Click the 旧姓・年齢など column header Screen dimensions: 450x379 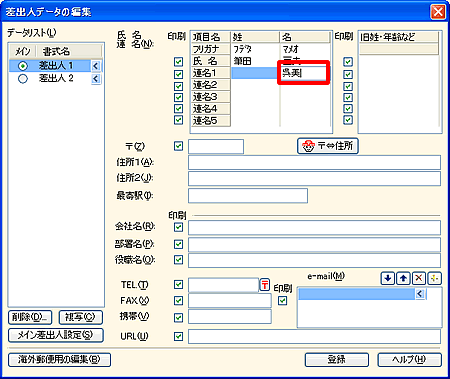tap(399, 37)
